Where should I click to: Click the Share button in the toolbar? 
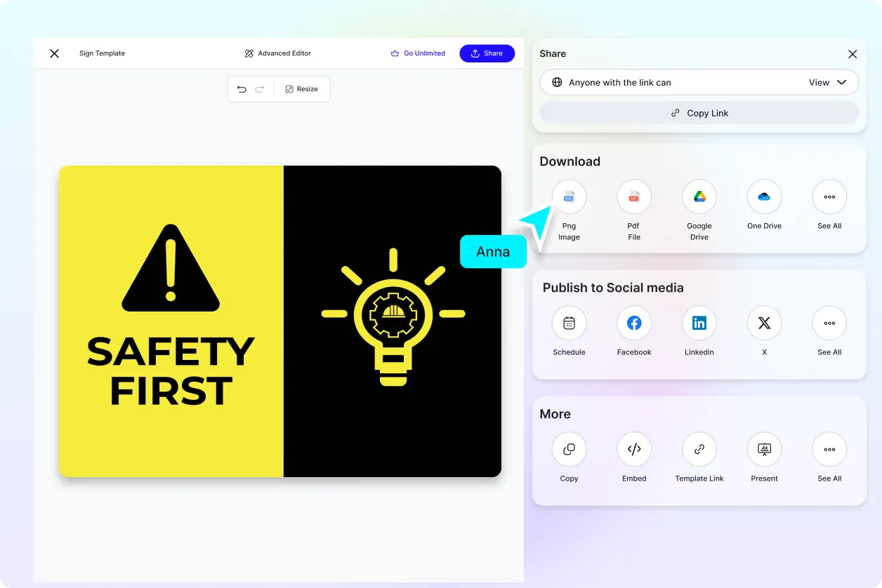(x=487, y=53)
